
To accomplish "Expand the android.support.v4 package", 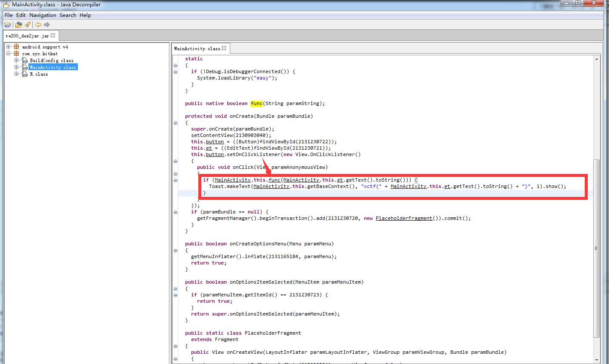I will pyautogui.click(x=8, y=47).
